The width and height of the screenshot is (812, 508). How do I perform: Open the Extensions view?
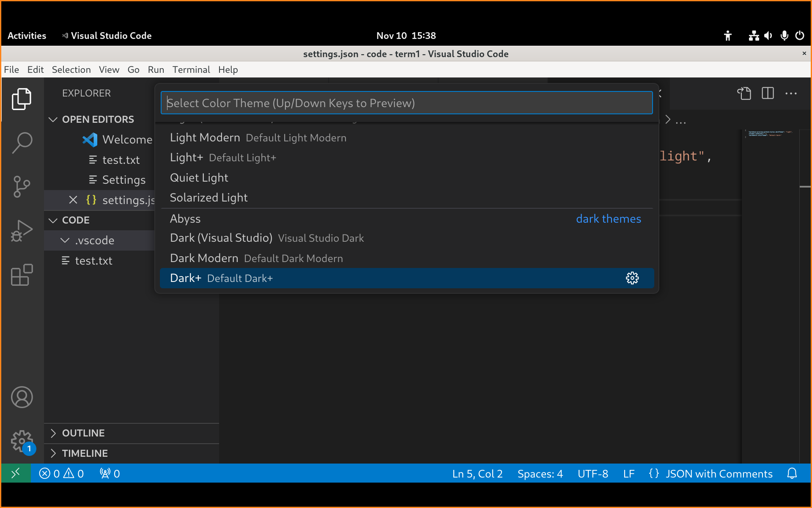pos(22,275)
